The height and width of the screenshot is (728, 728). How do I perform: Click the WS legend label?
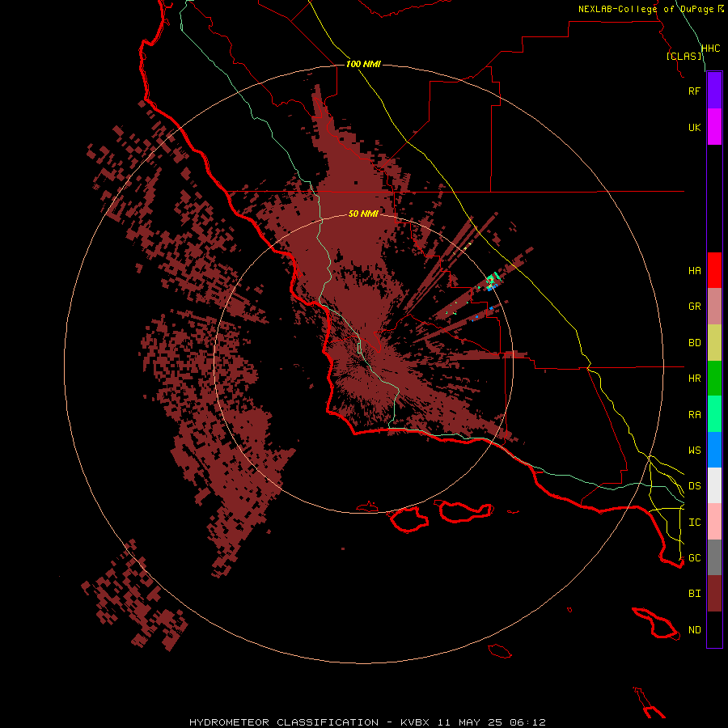click(694, 450)
